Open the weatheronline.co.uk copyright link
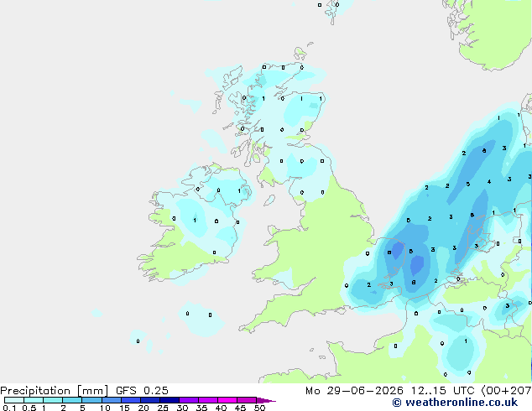This screenshot has width=532, height=411. [x=455, y=403]
